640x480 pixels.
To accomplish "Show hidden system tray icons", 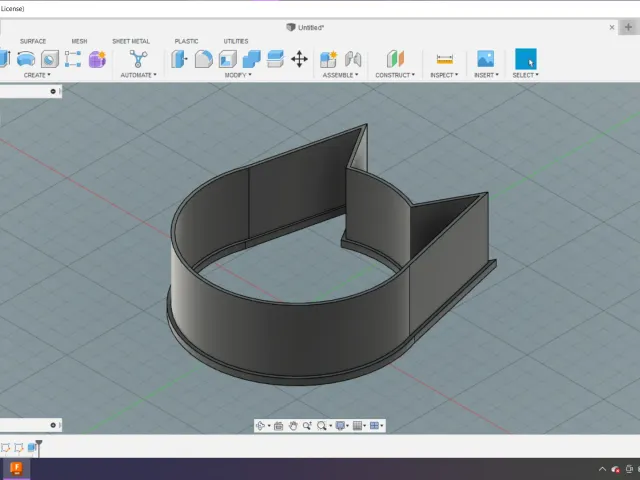I will [602, 469].
